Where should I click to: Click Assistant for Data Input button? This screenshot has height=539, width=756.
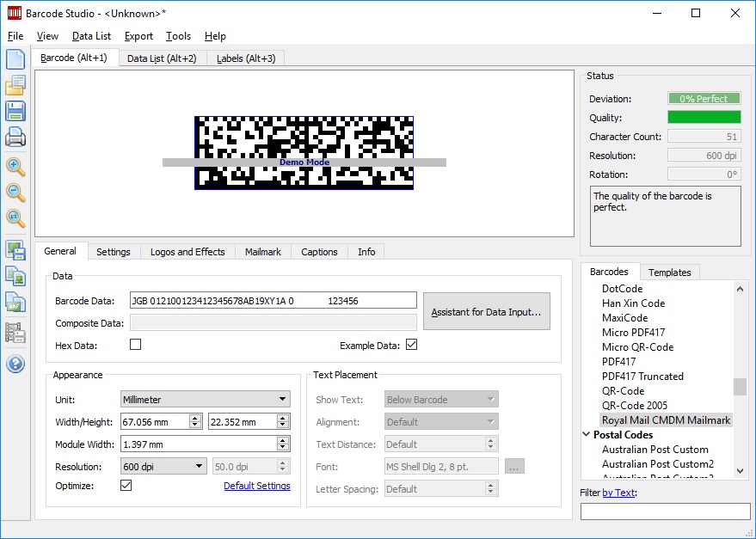coord(486,311)
